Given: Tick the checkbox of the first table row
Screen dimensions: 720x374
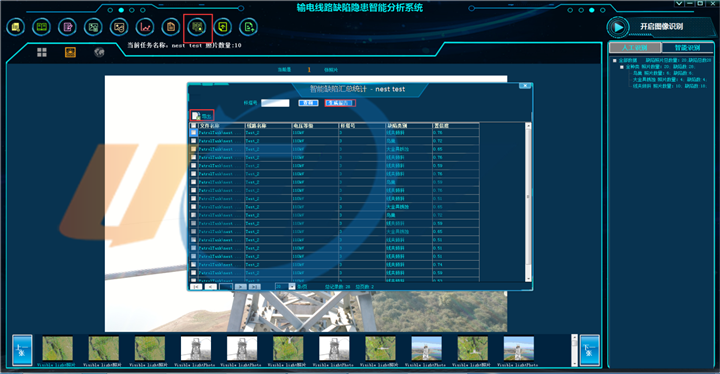Looking at the screenshot, I should pos(193,132).
